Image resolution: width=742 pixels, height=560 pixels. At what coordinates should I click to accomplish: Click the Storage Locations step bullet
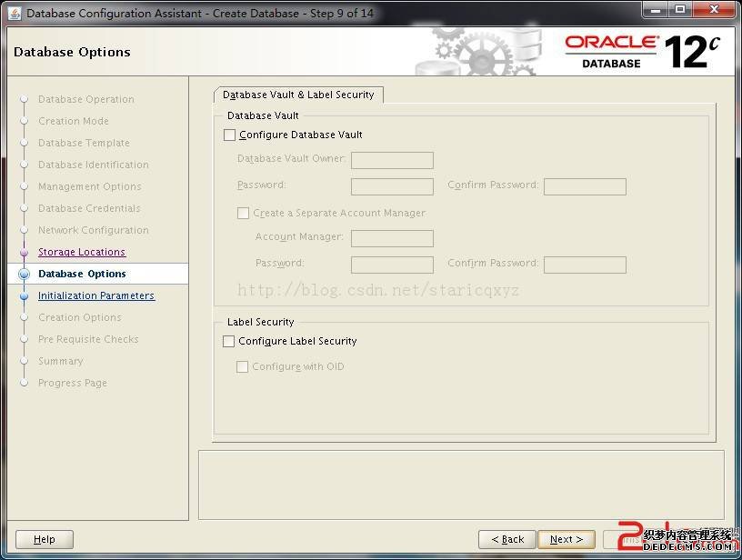coord(25,252)
